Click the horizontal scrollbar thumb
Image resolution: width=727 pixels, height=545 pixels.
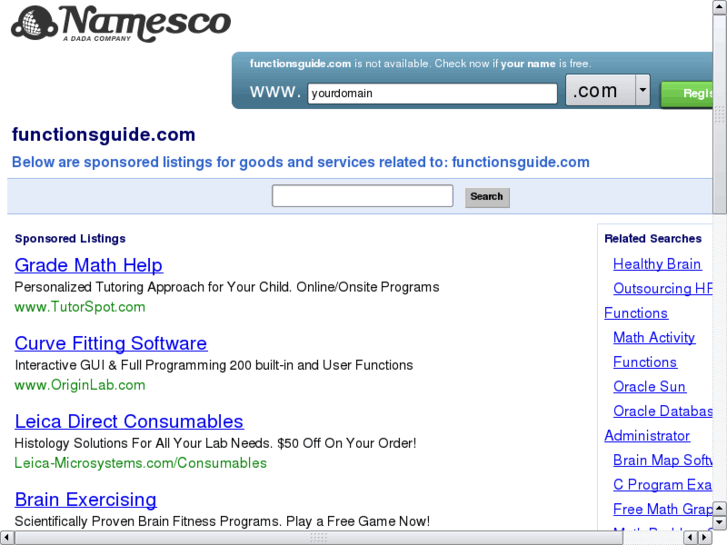click(319, 538)
